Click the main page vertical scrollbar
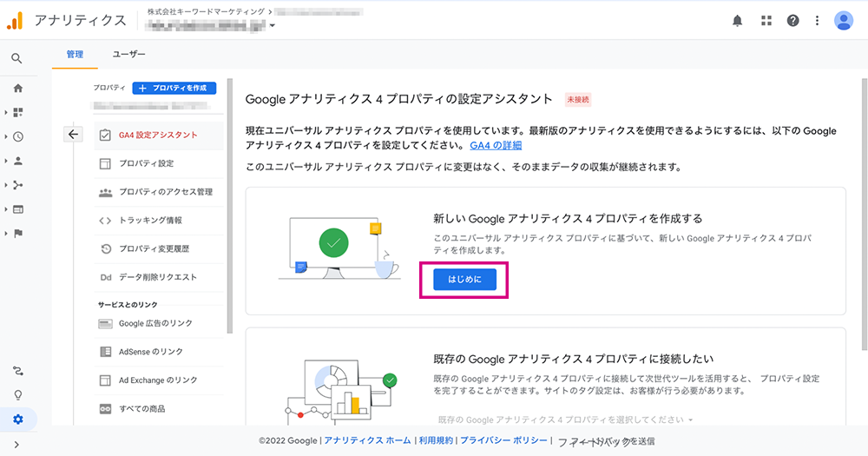This screenshot has width=868, height=456. click(x=865, y=215)
